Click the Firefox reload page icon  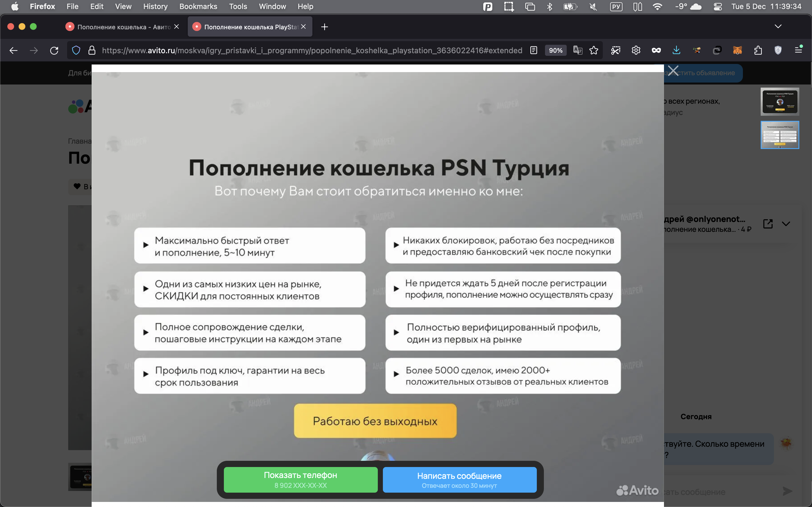[54, 50]
